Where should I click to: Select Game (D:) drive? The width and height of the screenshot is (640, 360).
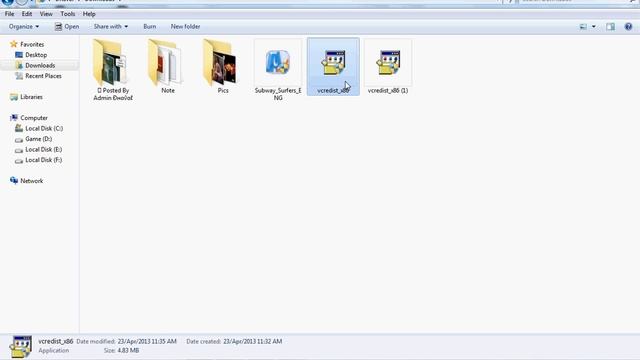(38, 139)
